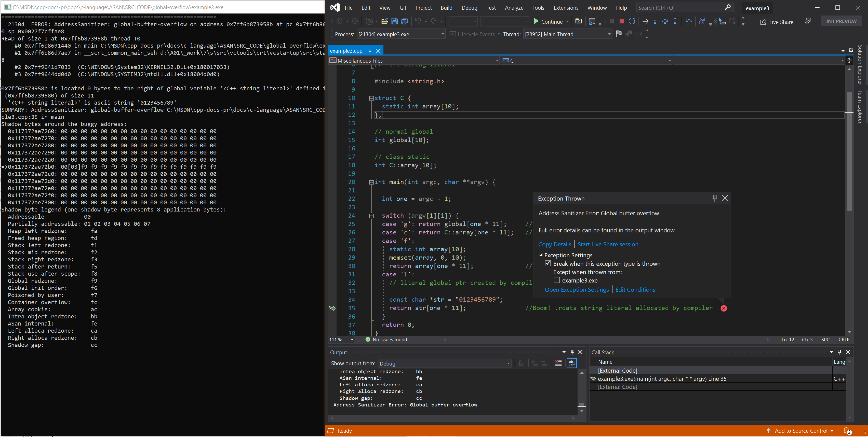The width and height of the screenshot is (868, 437).
Task: Click the Step Over icon
Action: (665, 21)
